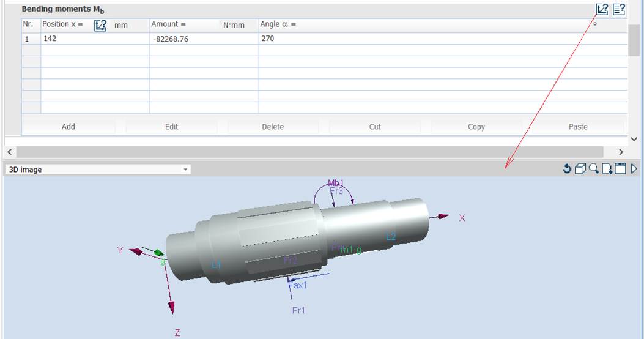Viewport: 644px width, 339px height.
Task: Activate the magnifier zoom icon in 3D toolbar
Action: [593, 168]
